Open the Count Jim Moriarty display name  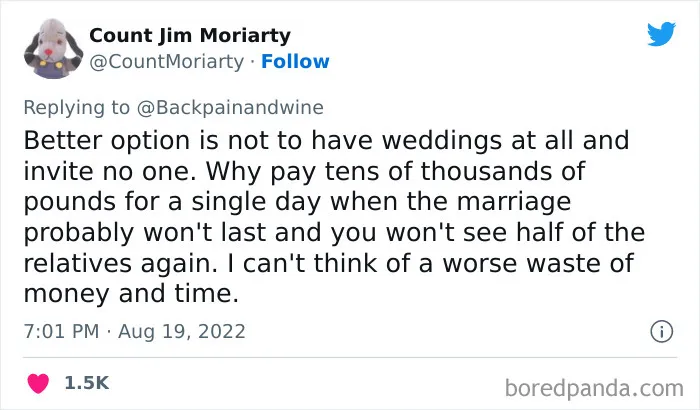pyautogui.click(x=190, y=35)
